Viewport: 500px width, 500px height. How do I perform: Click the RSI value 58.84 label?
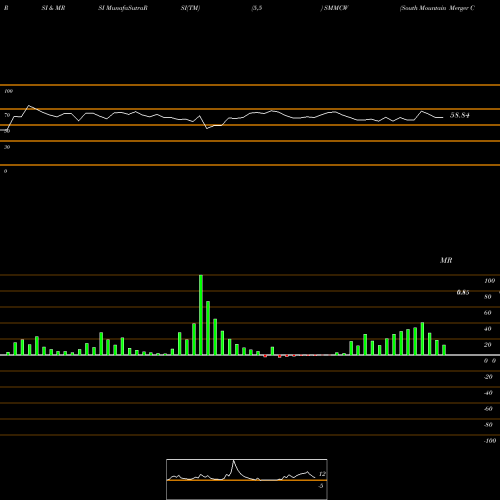(x=460, y=115)
